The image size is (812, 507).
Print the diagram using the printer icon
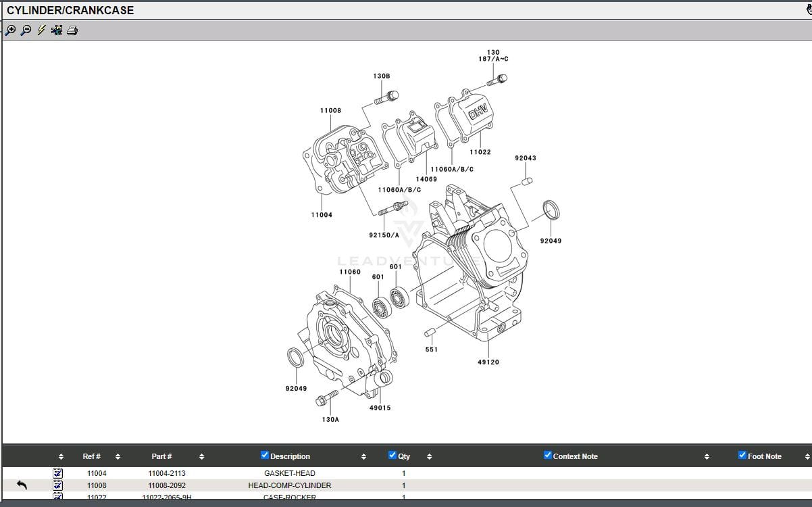pos(72,30)
